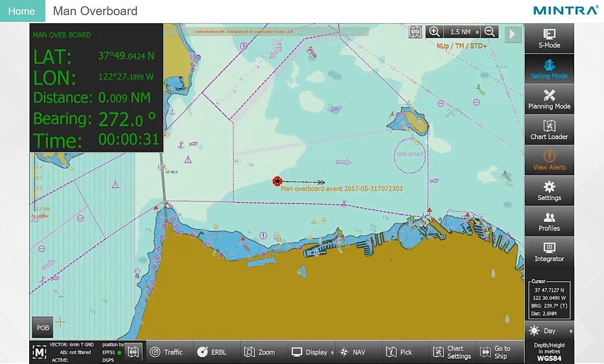Screen dimensions: 604x364
Task: Click the Time 00:00:31 readout
Action: (x=96, y=140)
